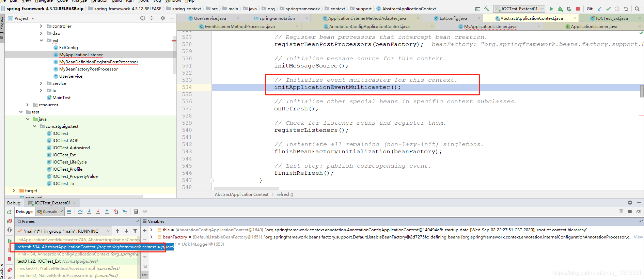Viewport: 644px width, 279px height.
Task: Stop the debug session in the sidebar
Action: point(9,259)
